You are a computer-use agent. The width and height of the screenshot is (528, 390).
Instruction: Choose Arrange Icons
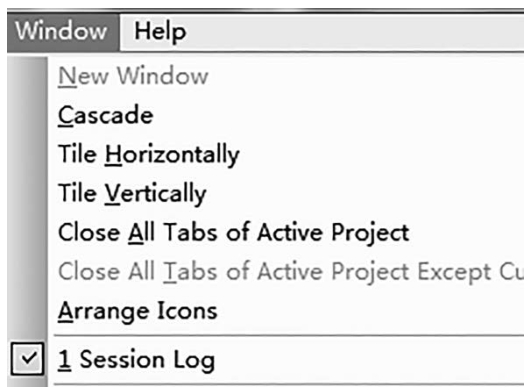point(137,311)
